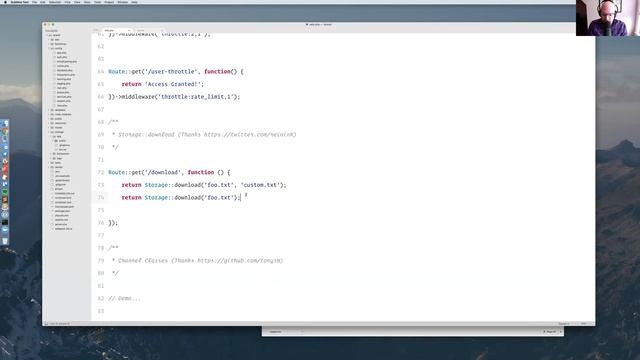This screenshot has height=360, width=640.
Task: Expand the bootstrap folder in sidebar
Action: click(49, 44)
